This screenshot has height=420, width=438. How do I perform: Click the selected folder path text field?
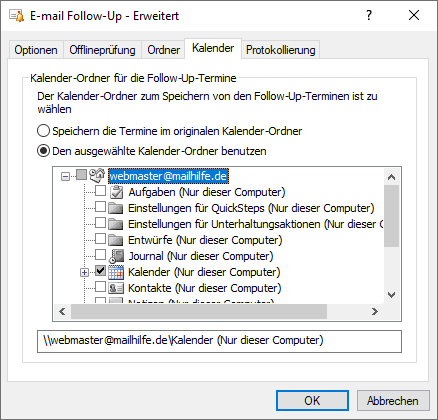219,341
